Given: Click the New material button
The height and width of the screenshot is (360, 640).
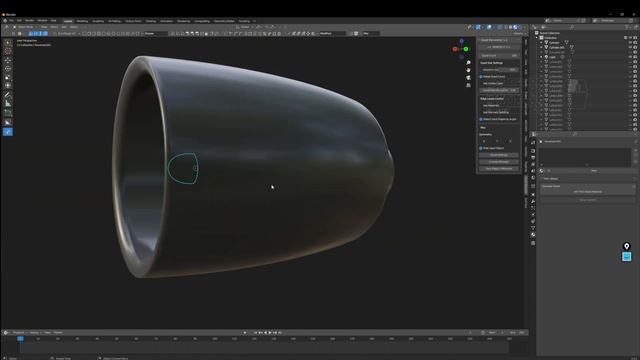Looking at the screenshot, I should pyautogui.click(x=593, y=171).
